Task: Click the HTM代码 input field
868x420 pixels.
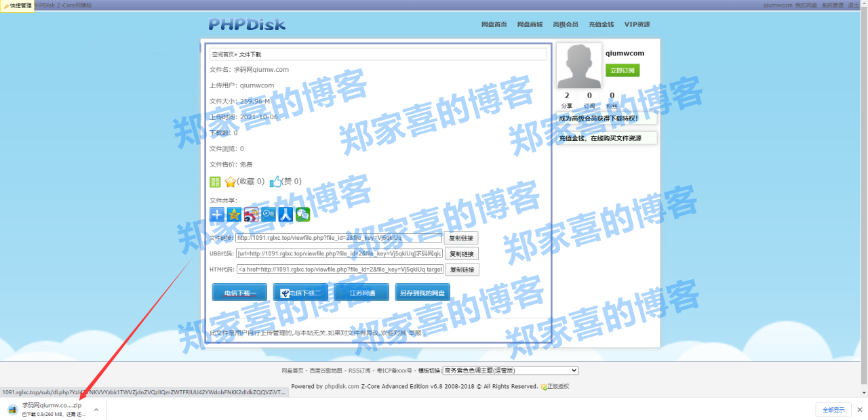Action: (x=339, y=270)
